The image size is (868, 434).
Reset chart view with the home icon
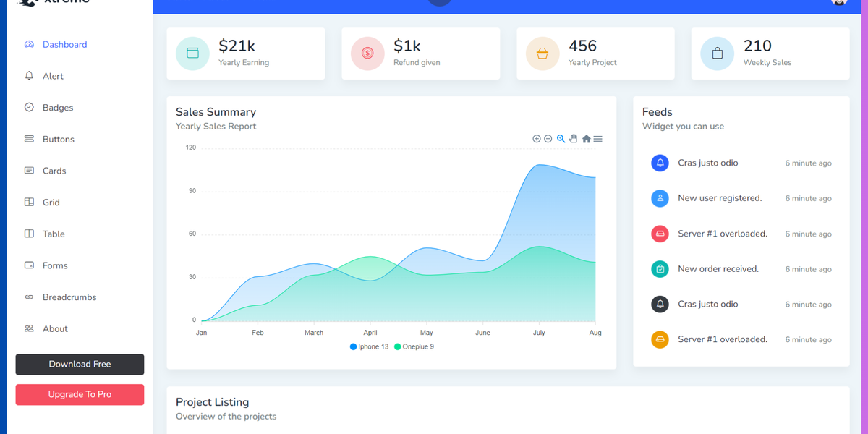(x=586, y=138)
